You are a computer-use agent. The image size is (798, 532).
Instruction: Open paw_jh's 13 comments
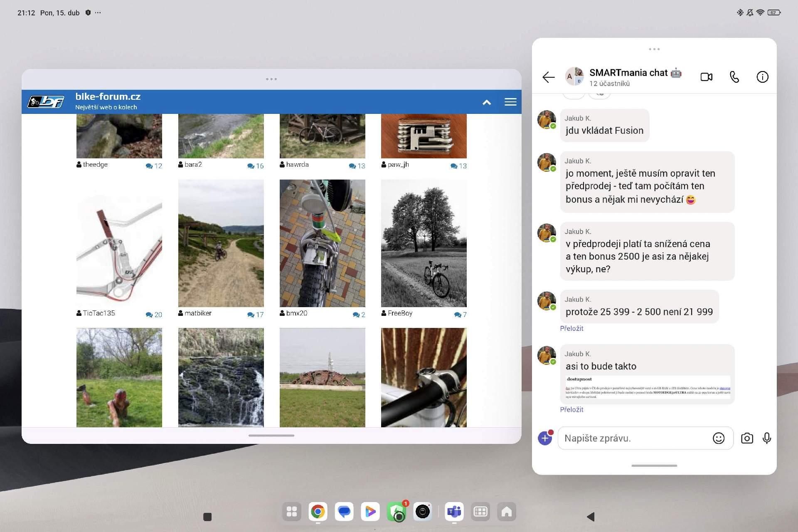coord(459,166)
